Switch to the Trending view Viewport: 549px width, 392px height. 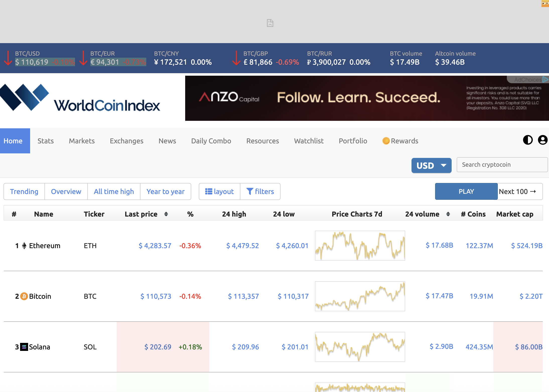[24, 191]
